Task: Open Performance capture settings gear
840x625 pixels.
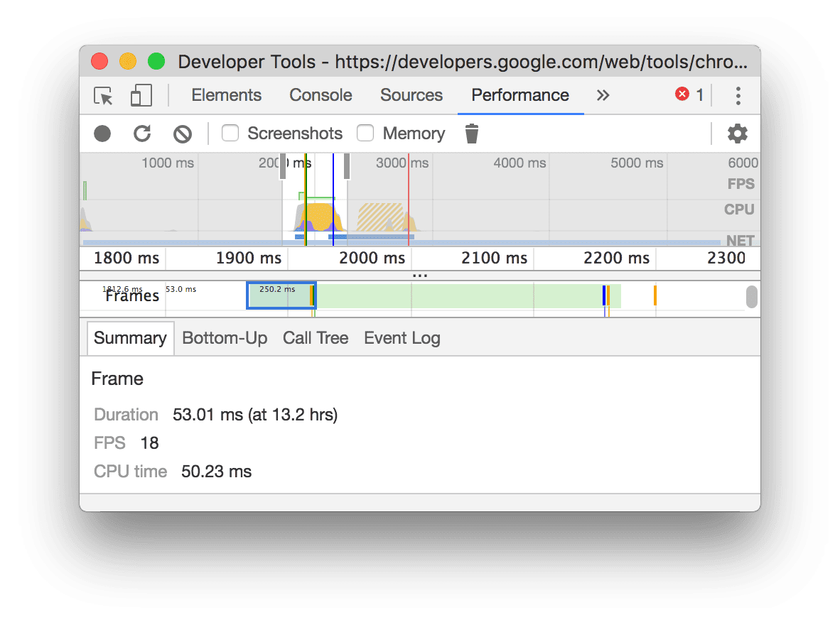Action: tap(738, 134)
